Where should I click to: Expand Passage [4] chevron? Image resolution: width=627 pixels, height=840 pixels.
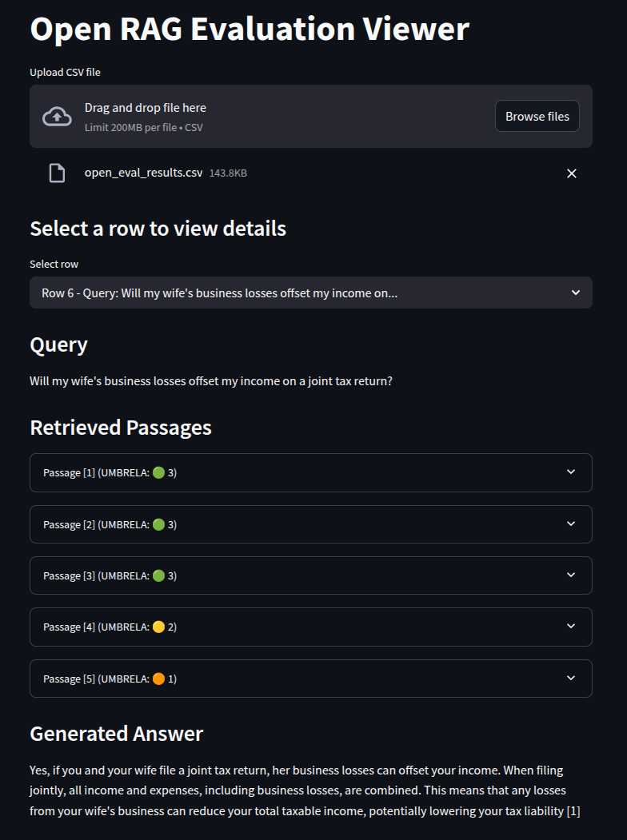[x=571, y=627]
